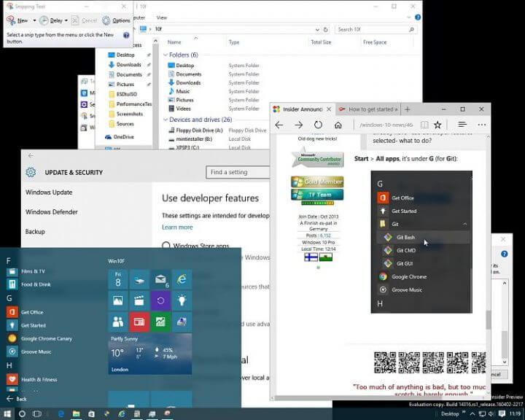Open the Photos Start tile
525x420 pixels.
tap(118, 300)
